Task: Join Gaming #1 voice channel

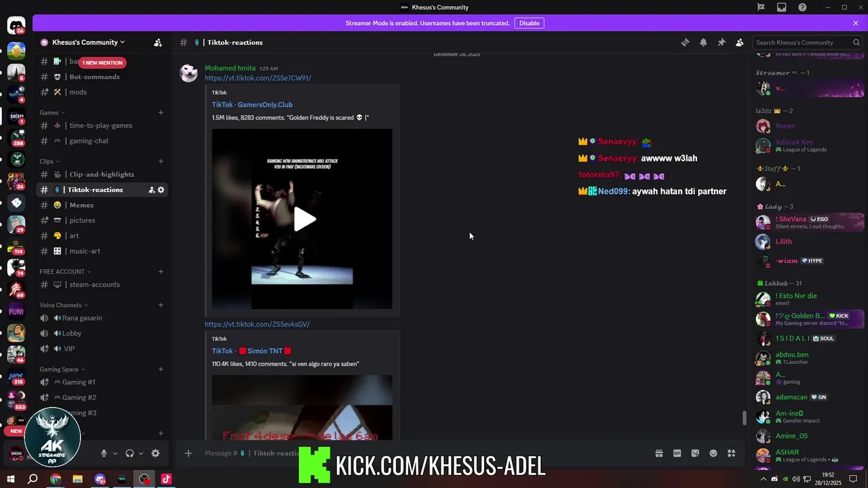Action: point(102,382)
